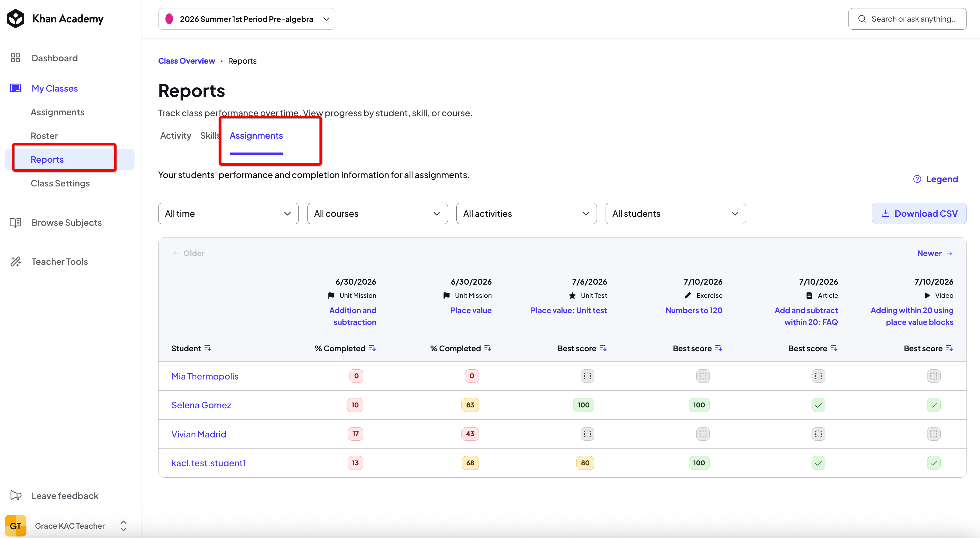The height and width of the screenshot is (538, 980).
Task: Open Place value: Unit test link
Action: 569,310
